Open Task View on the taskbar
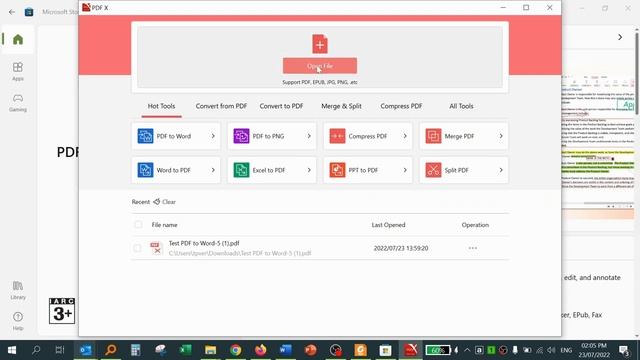 (x=60, y=350)
